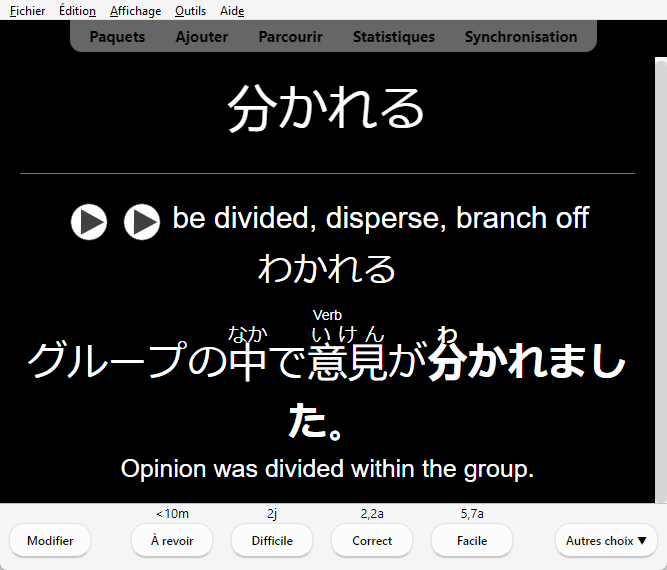Viewport: 667px width, 570px height.
Task: Click the vertical scrollbar on the card
Action: click(x=660, y=280)
